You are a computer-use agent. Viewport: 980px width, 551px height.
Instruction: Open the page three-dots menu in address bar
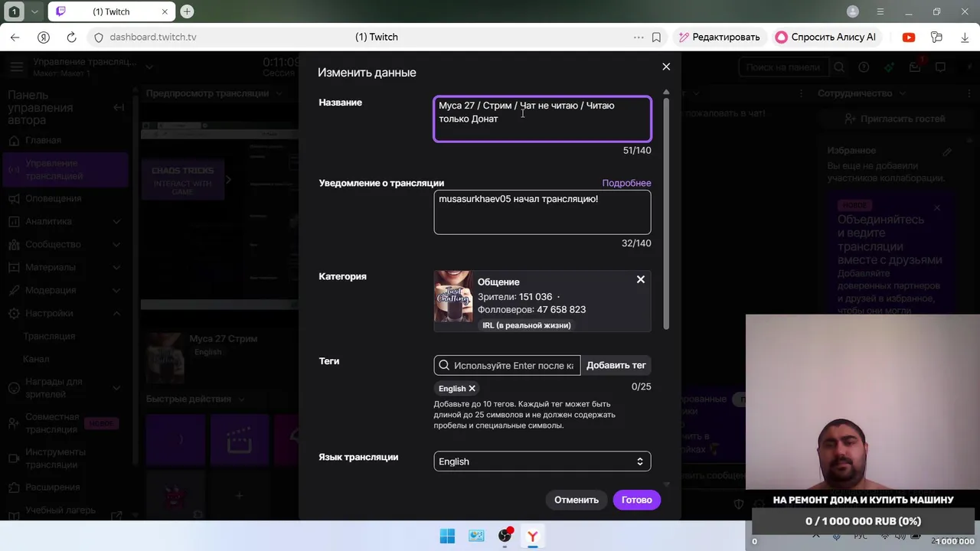[x=639, y=37]
